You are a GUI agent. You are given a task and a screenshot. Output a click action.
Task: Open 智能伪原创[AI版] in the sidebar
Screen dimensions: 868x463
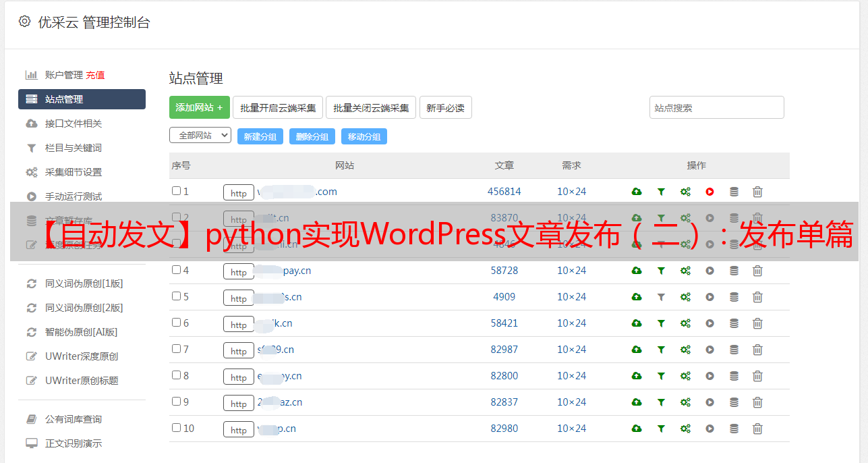click(x=82, y=332)
